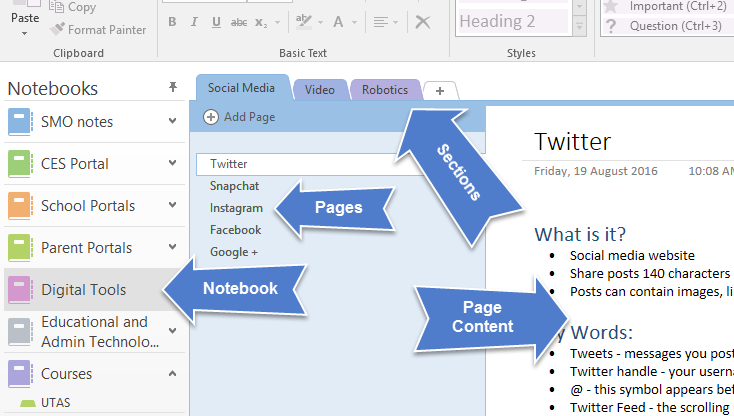The height and width of the screenshot is (416, 734).
Task: Open the SMO notes notebook
Action: (77, 122)
